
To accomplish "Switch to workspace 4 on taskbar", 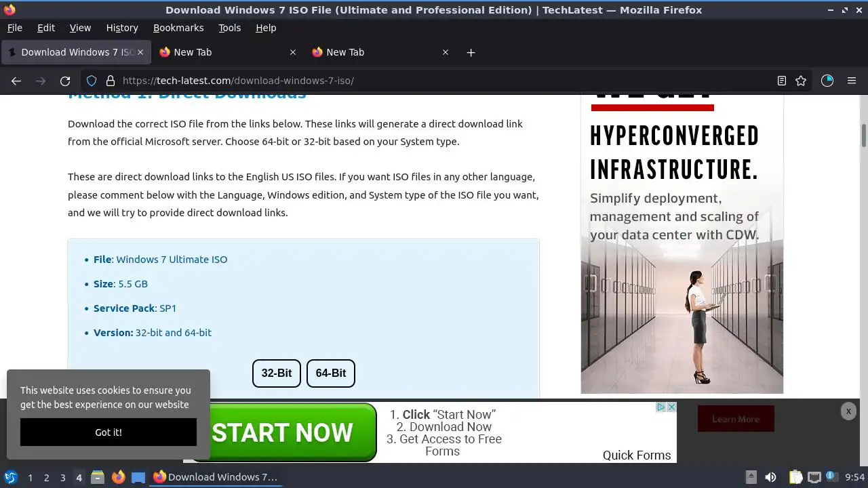I will click(x=79, y=478).
